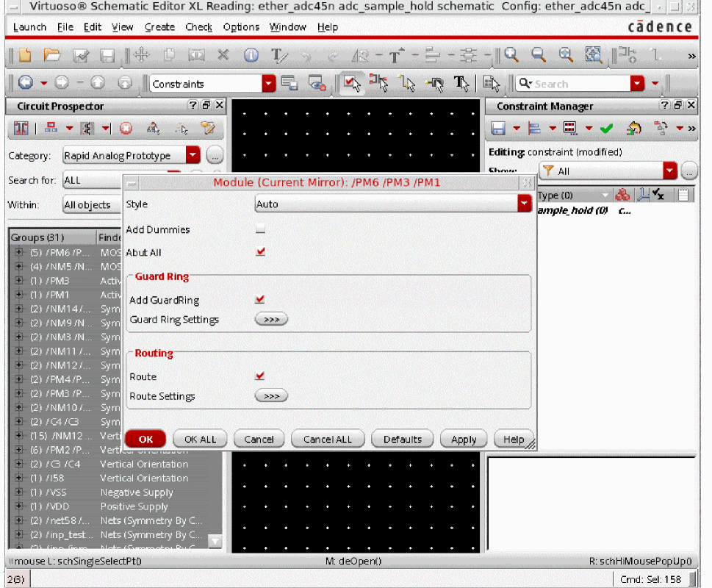Click the red cluster icon in the Type column header
Image resolution: width=712 pixels, height=588 pixels.
(622, 196)
